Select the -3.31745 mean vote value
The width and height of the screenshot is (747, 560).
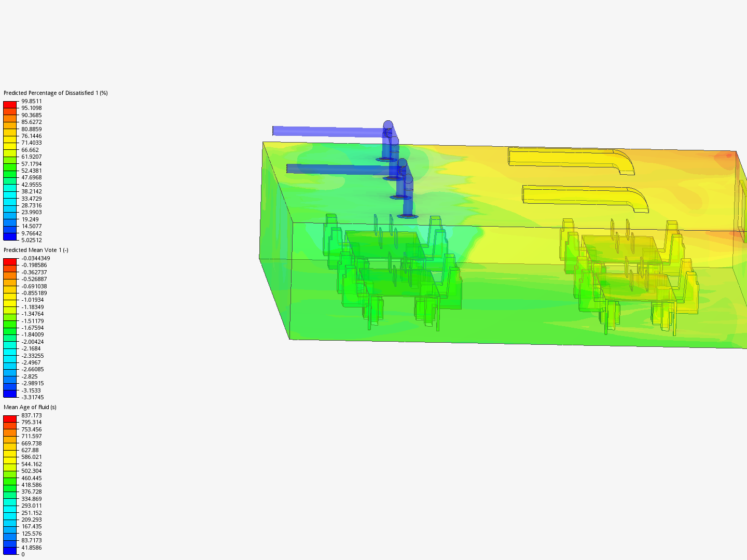pyautogui.click(x=33, y=397)
